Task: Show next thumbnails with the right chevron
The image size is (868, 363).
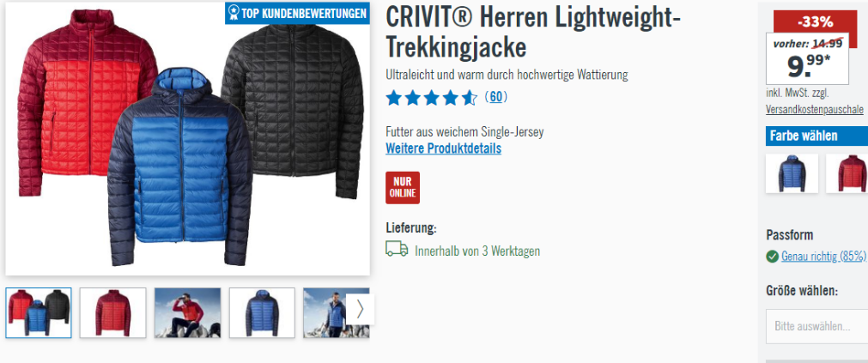Action: click(361, 309)
